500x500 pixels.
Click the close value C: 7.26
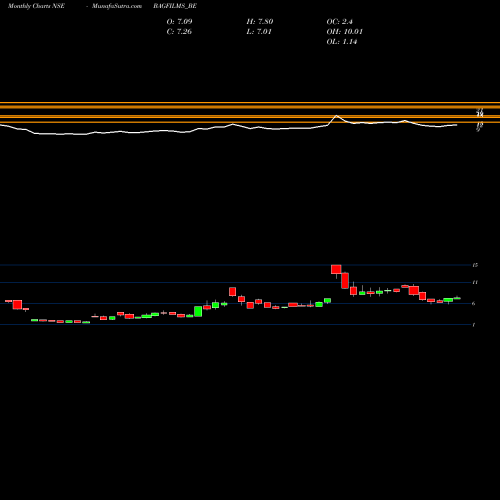click(179, 31)
